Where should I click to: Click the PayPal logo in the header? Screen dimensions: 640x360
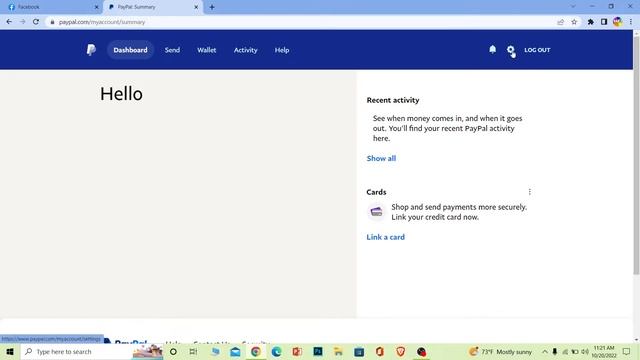(91, 50)
